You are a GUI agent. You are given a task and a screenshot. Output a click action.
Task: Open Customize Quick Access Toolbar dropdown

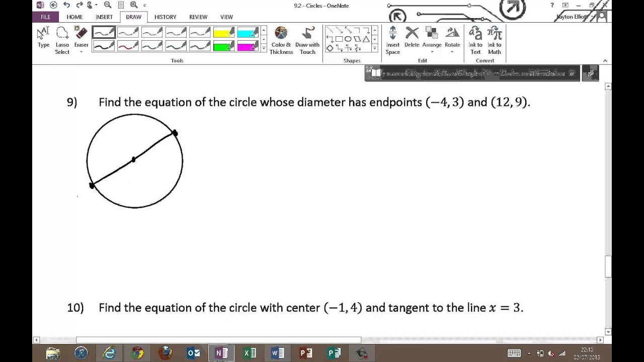[x=145, y=6]
